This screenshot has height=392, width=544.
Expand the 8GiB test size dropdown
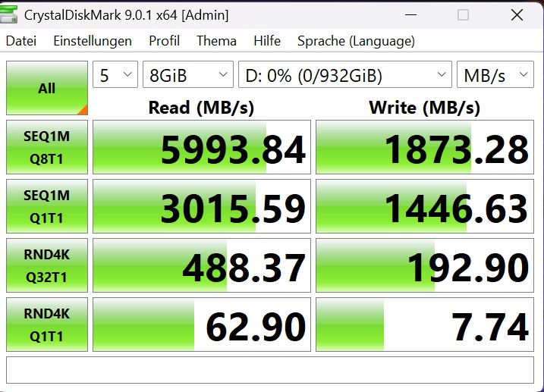click(x=187, y=75)
